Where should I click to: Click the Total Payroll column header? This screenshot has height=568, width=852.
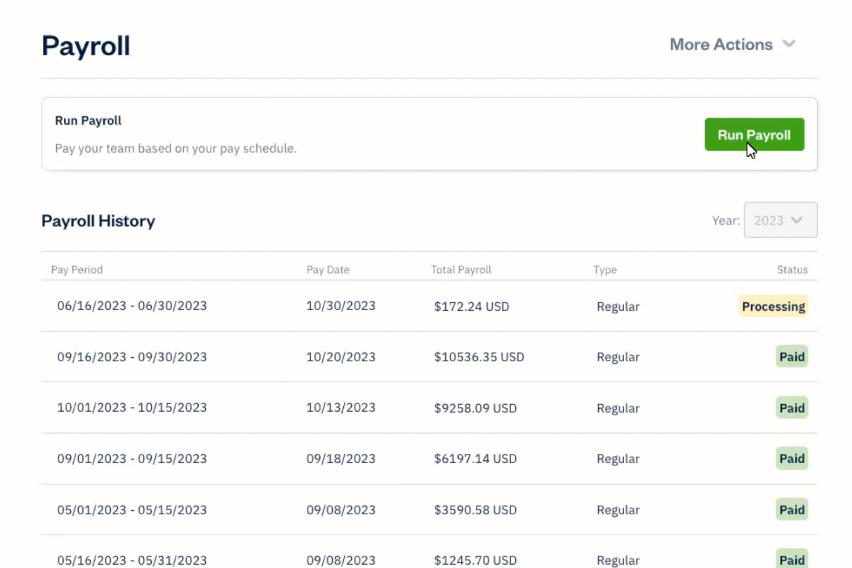pyautogui.click(x=461, y=270)
